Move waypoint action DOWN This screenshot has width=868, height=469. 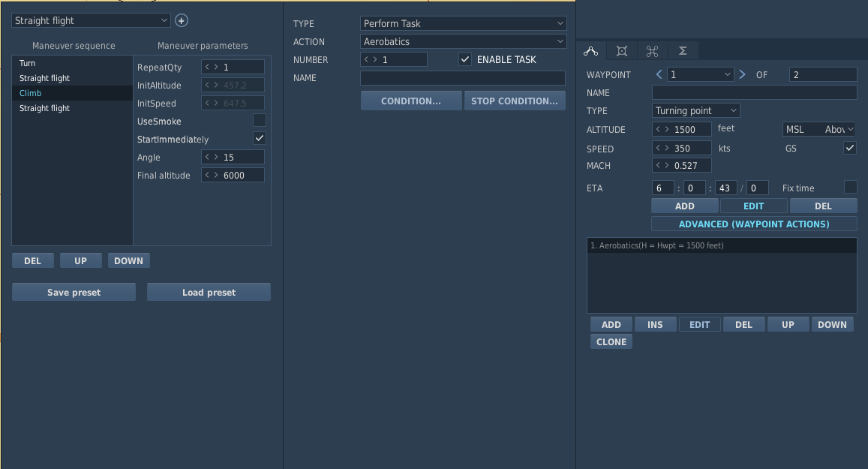click(833, 324)
